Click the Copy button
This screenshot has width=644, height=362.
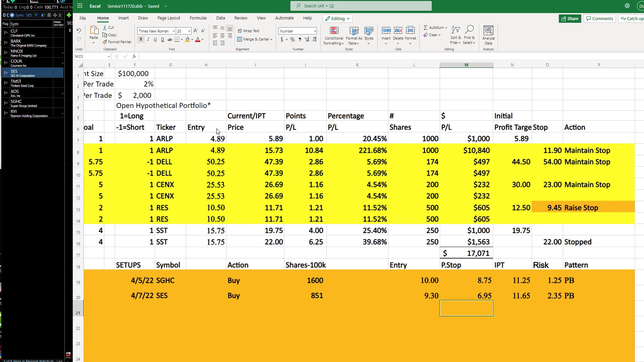pos(109,35)
